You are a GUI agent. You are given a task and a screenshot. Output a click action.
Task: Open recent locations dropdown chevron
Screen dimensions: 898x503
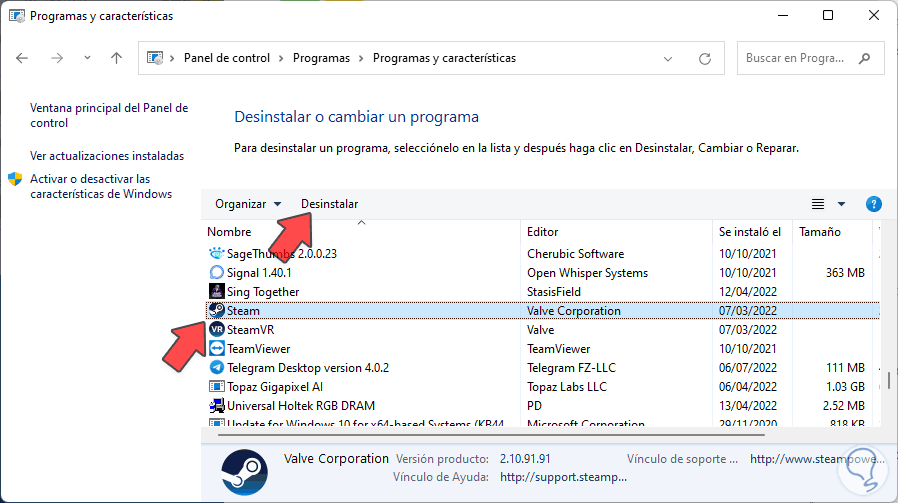coord(87,58)
